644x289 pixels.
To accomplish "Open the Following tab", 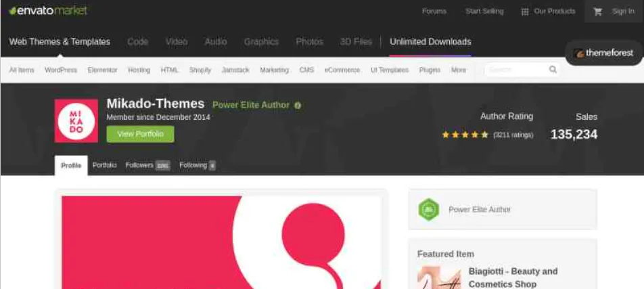I will tap(197, 165).
